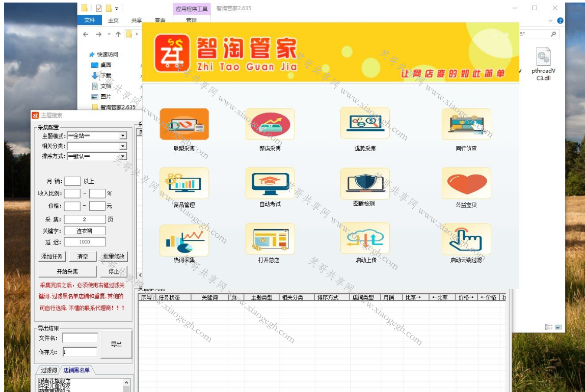Click the 关键词 column header

coord(209,297)
